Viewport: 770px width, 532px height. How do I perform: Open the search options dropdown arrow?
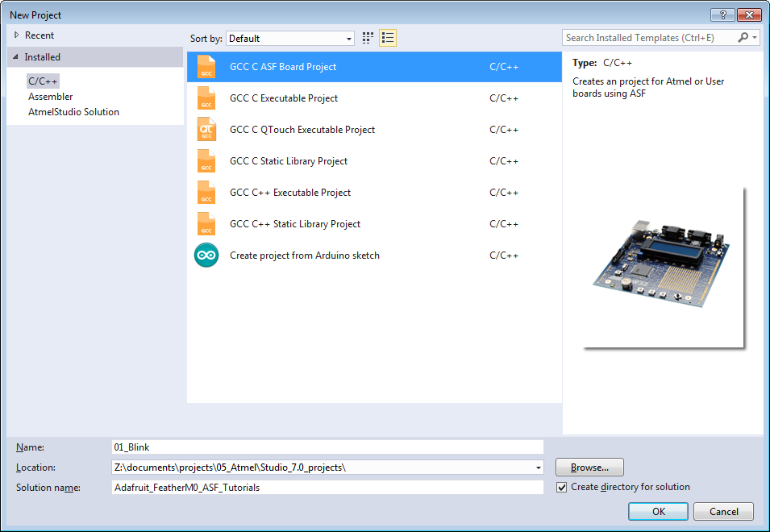(755, 38)
